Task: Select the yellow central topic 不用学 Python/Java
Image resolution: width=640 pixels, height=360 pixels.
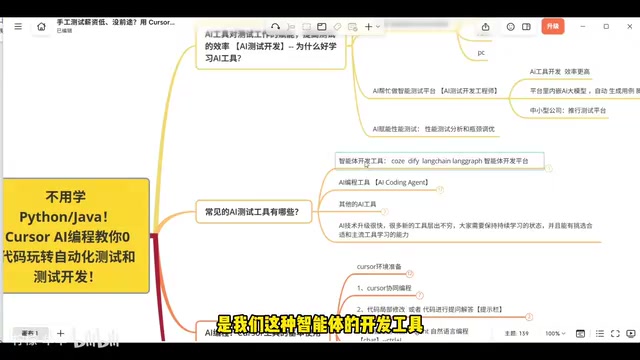Action: coord(76,236)
